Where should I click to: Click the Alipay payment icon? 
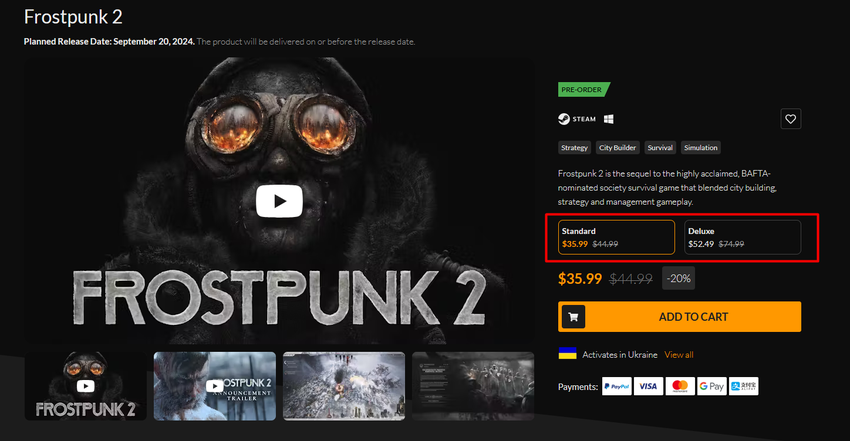click(743, 386)
